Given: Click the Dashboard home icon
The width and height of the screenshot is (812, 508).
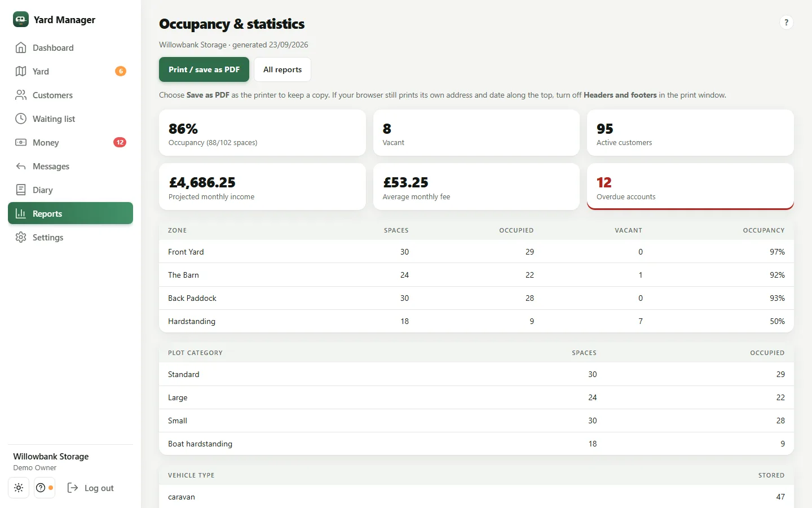Looking at the screenshot, I should click(x=21, y=48).
